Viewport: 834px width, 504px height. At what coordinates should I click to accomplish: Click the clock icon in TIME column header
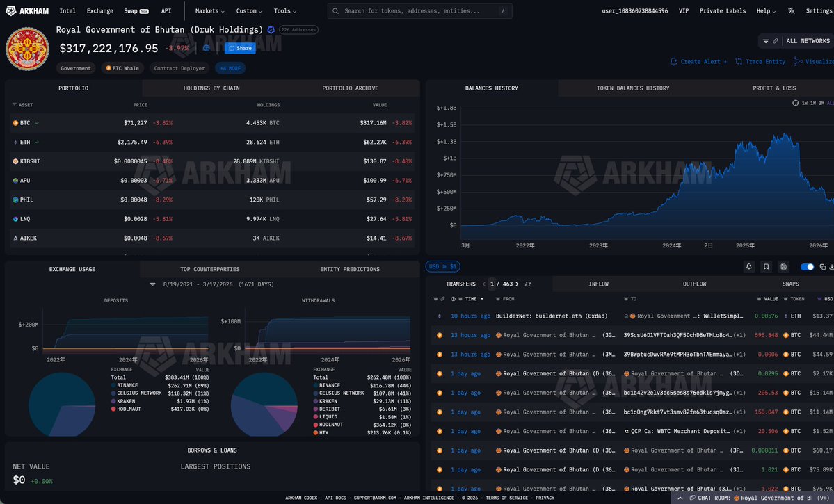coord(453,299)
